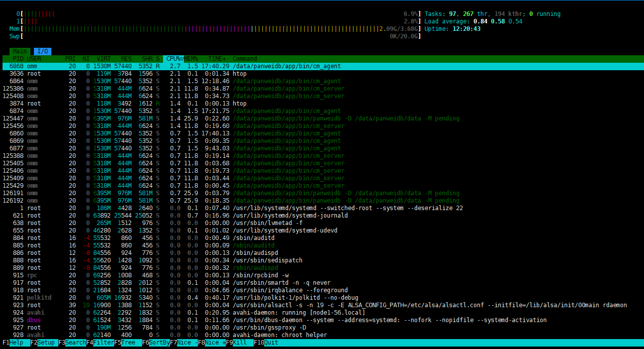This screenshot has width=644, height=349.
Task: Sort by MEM% column header
Action: pyautogui.click(x=191, y=59)
